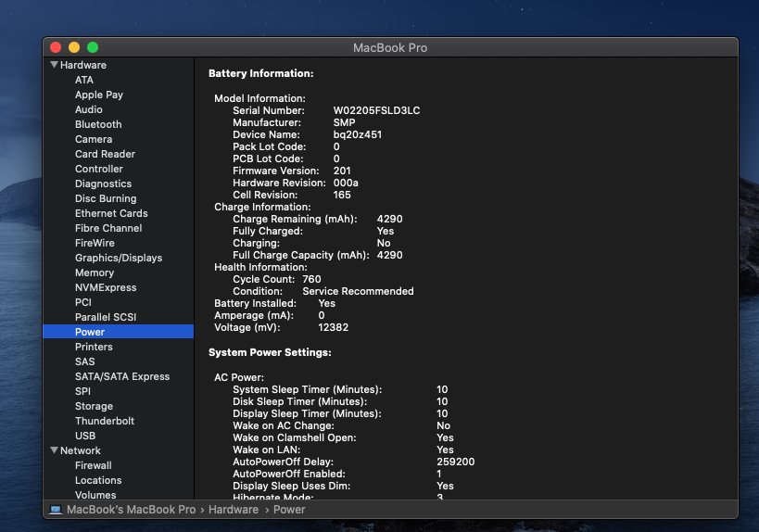Open Locations under Network
759x532 pixels.
(x=98, y=480)
